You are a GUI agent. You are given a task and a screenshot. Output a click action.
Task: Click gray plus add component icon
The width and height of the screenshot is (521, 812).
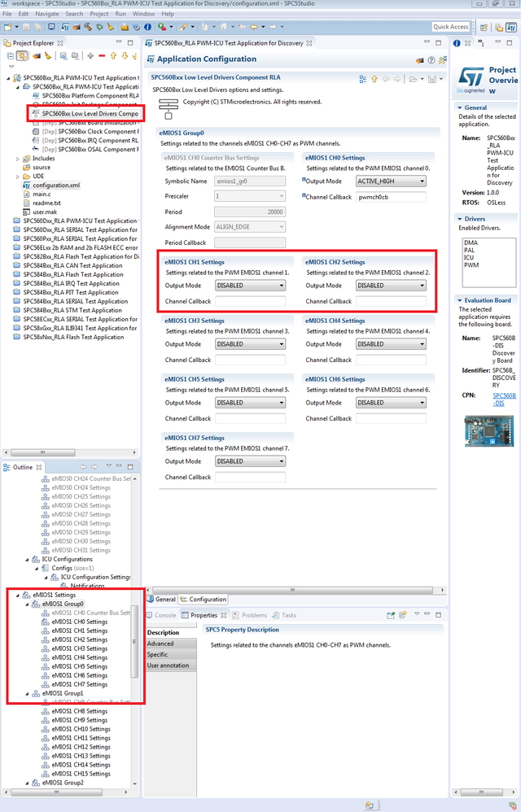coord(90,56)
